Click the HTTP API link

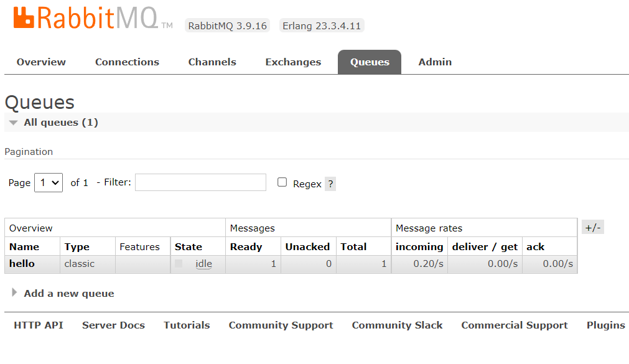(39, 325)
